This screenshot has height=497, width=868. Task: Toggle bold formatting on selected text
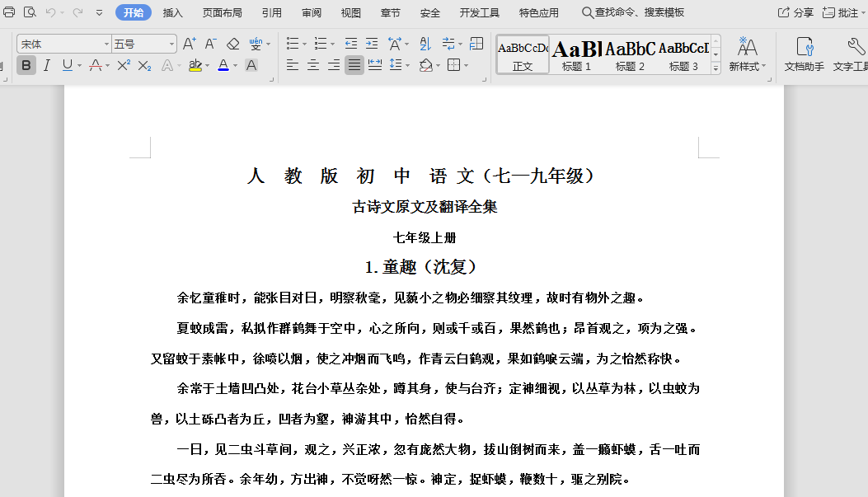coord(26,65)
